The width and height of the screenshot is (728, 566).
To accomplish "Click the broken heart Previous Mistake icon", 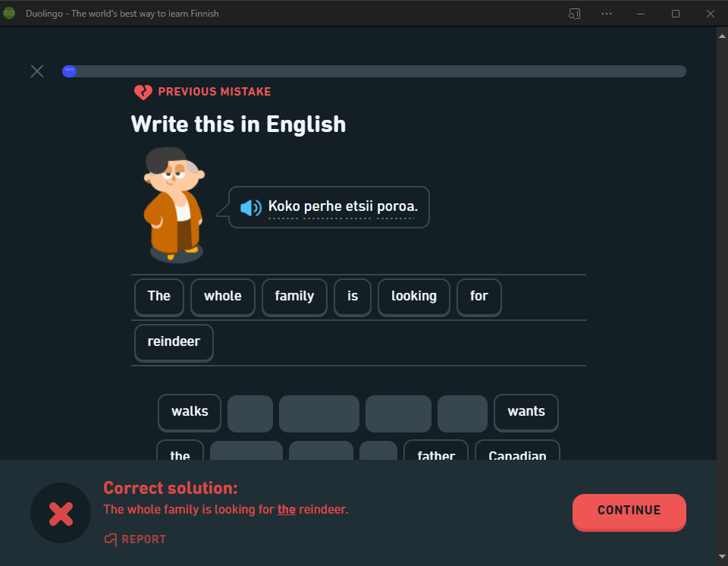I will point(143,92).
